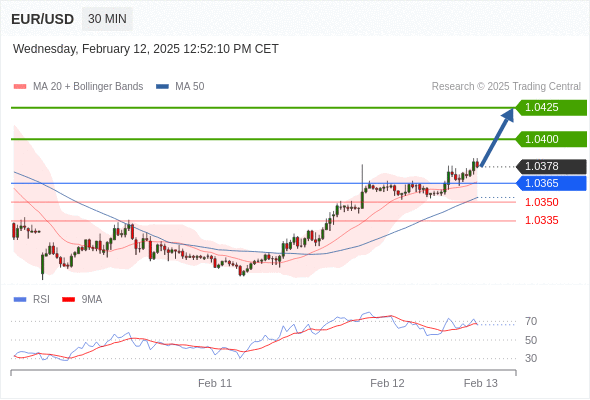Toggle the MA 20 + Bollinger Bands legend
Screen dimensions: 590x400
tap(88, 87)
